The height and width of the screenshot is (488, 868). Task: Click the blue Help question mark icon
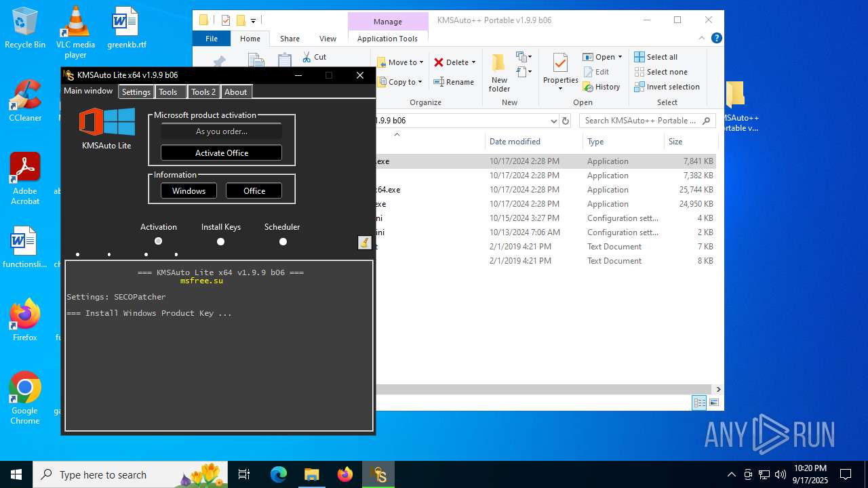click(716, 39)
